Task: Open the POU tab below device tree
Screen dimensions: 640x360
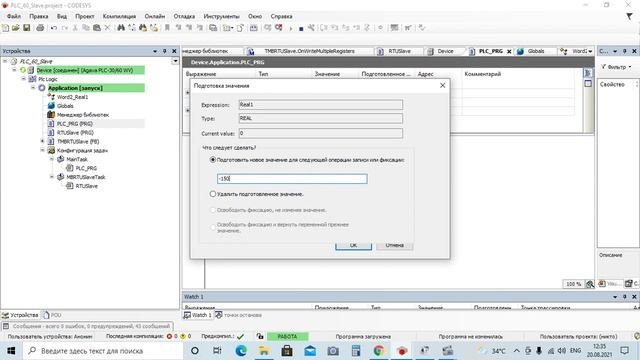Action: (x=52, y=315)
